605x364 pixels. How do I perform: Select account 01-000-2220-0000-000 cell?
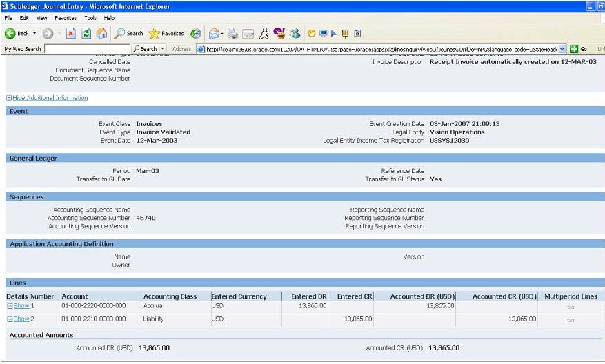[x=94, y=306]
